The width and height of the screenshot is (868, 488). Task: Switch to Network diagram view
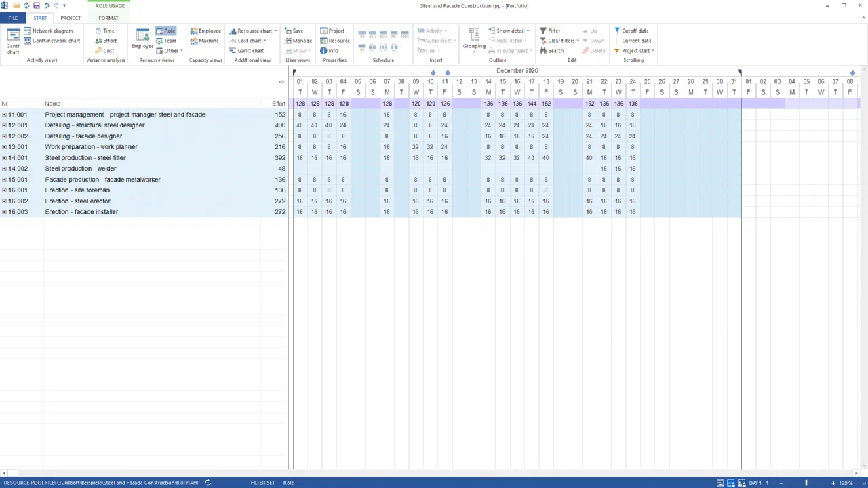48,30
